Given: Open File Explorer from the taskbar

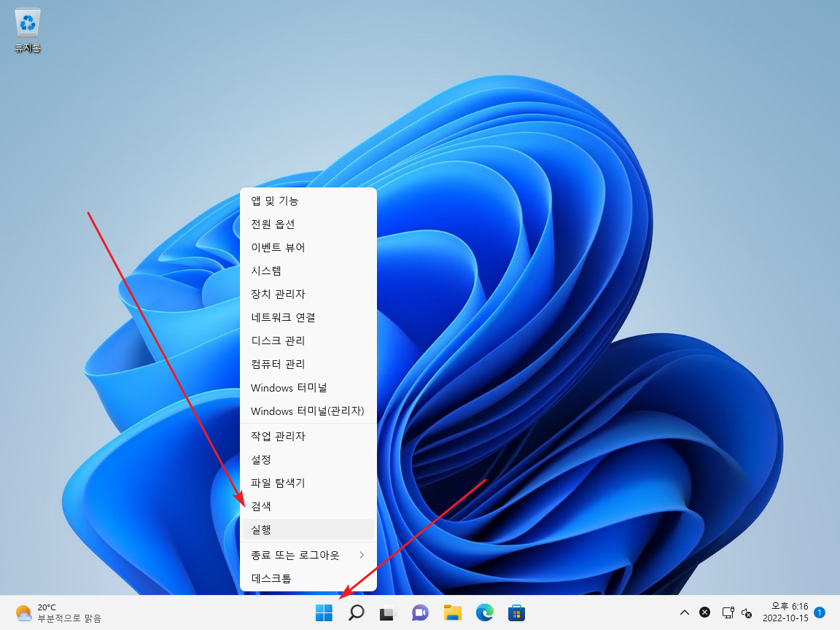Looking at the screenshot, I should (453, 612).
